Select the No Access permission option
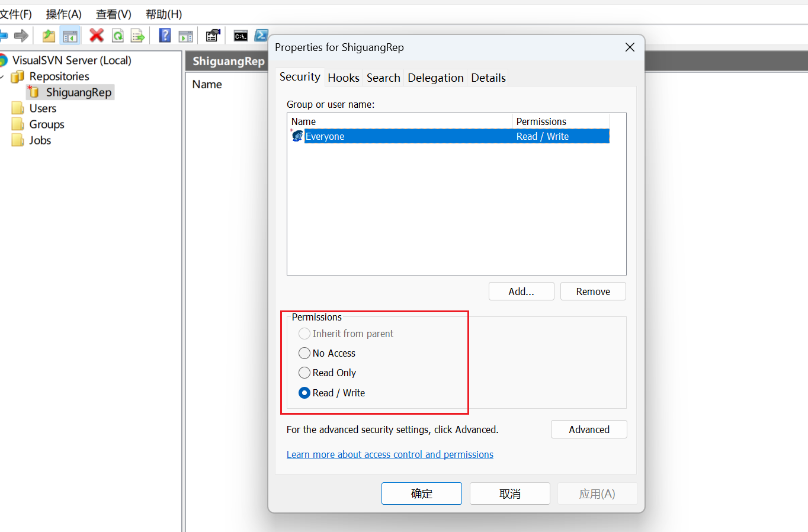Viewport: 808px width, 532px height. tap(304, 353)
